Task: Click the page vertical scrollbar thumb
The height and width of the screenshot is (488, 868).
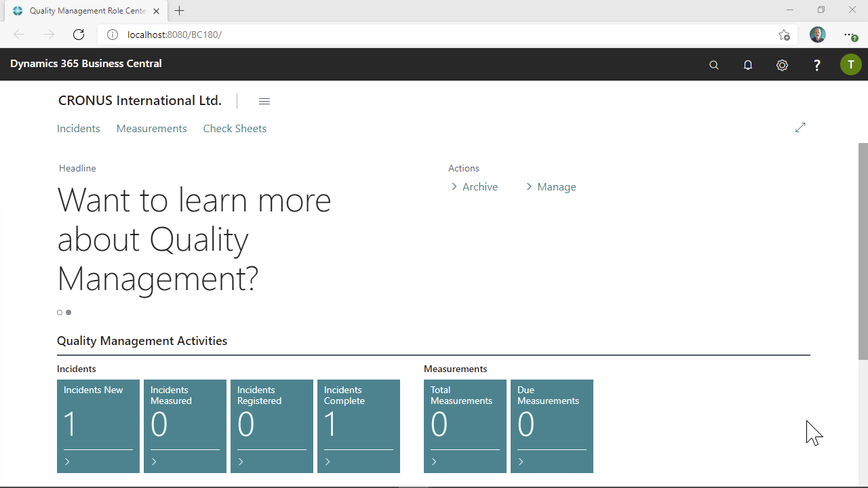Action: (863, 251)
